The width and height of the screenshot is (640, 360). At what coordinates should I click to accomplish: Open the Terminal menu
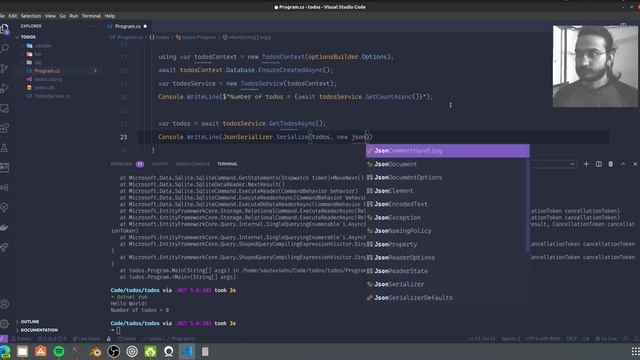pyautogui.click(x=91, y=16)
